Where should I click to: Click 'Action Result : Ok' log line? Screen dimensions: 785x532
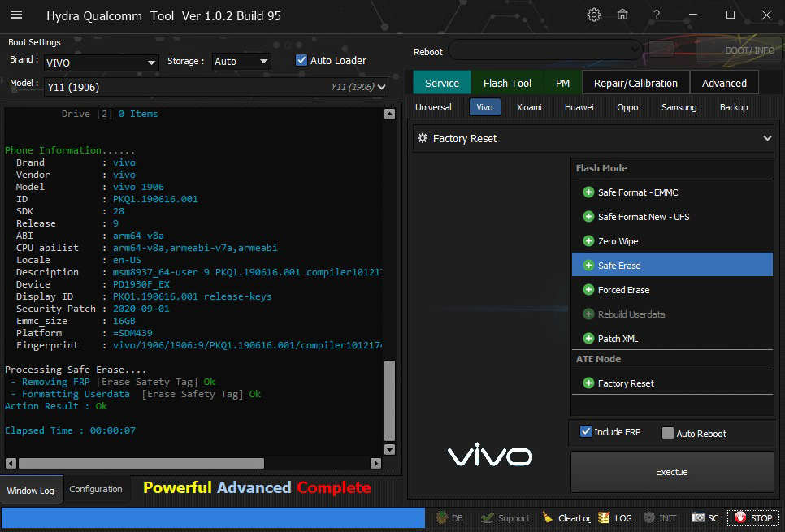tap(56, 406)
